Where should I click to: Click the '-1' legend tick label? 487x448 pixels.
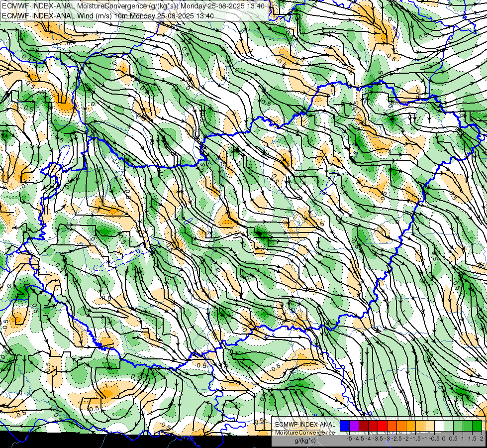[425, 439]
